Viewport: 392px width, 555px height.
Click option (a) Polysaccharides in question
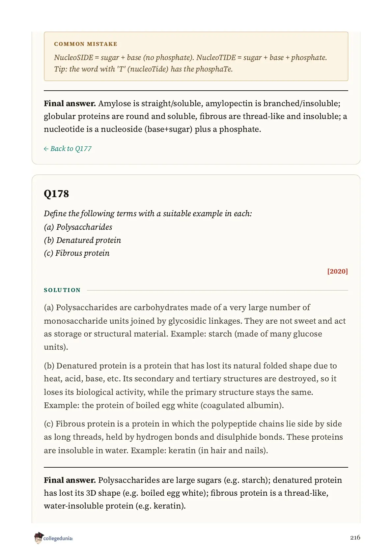click(78, 227)
